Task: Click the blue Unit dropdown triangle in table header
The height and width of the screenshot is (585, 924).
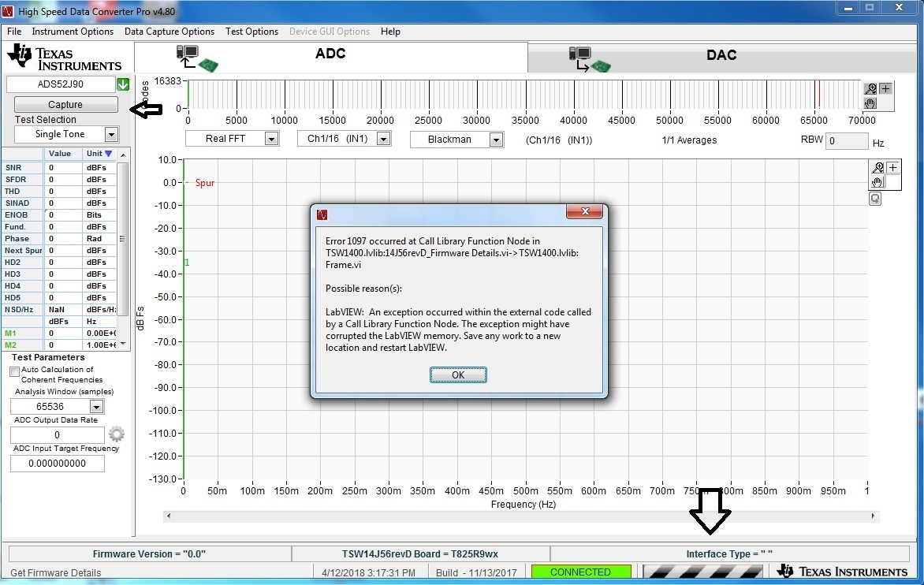Action: [108, 154]
